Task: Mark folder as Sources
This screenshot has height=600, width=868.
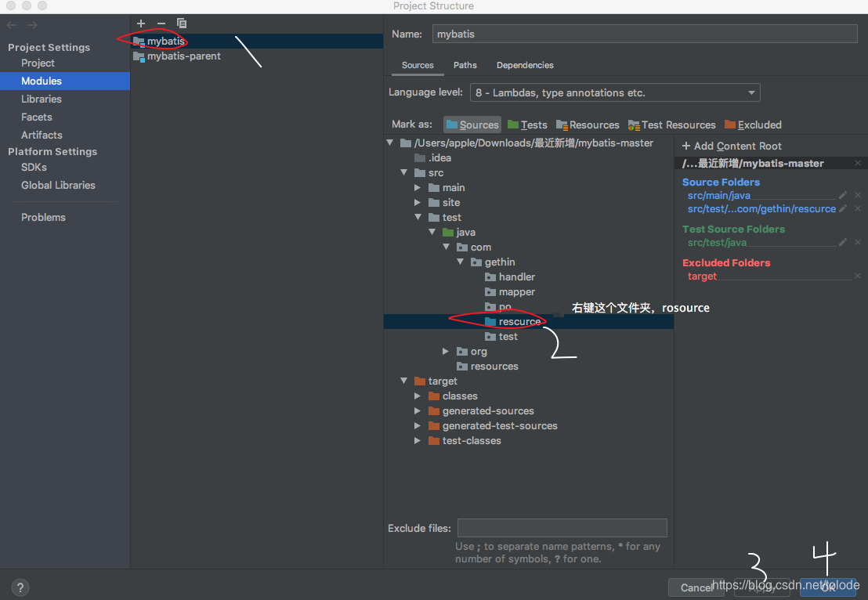Action: [472, 125]
